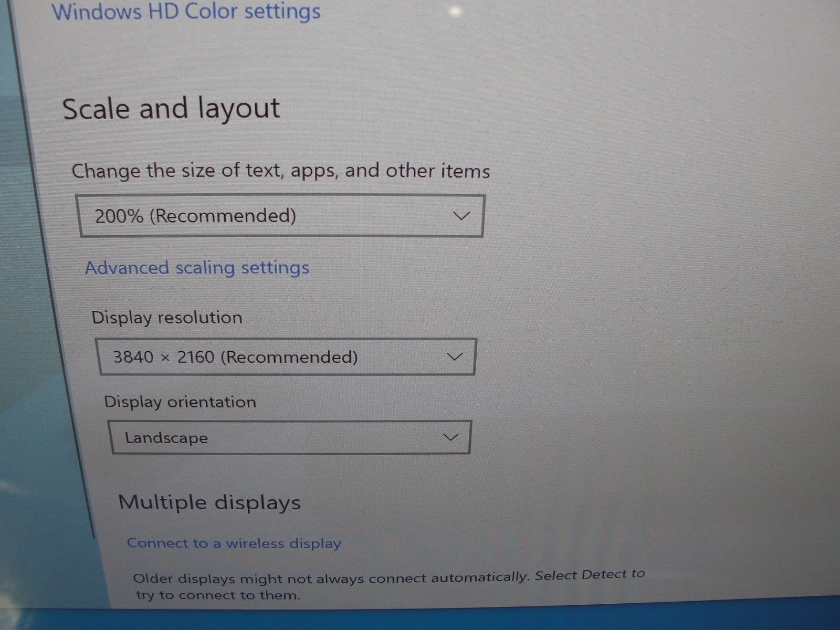Open Advanced scaling settings

click(x=197, y=268)
